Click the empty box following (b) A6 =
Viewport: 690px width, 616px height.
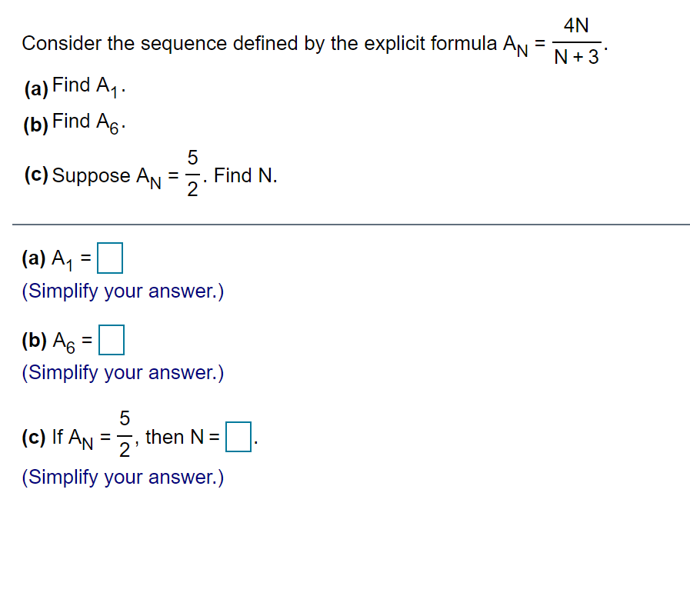click(x=112, y=339)
